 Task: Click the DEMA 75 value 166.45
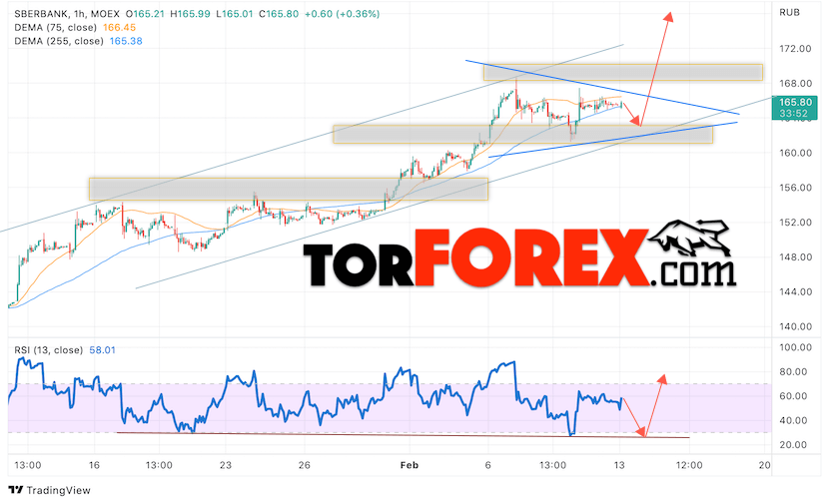(119, 28)
